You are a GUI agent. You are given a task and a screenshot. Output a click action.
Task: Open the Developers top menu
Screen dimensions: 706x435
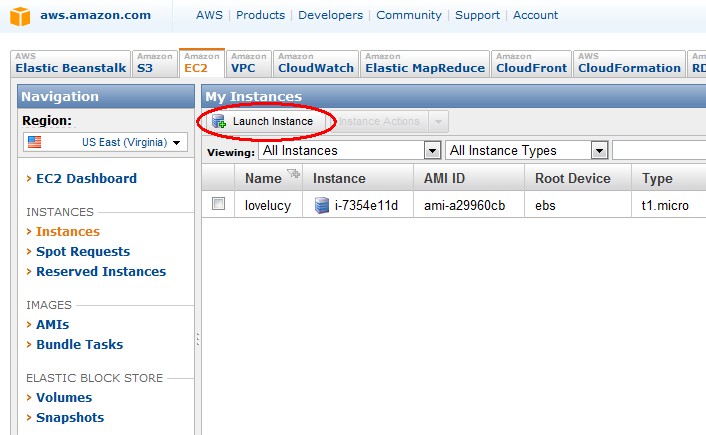coord(330,15)
